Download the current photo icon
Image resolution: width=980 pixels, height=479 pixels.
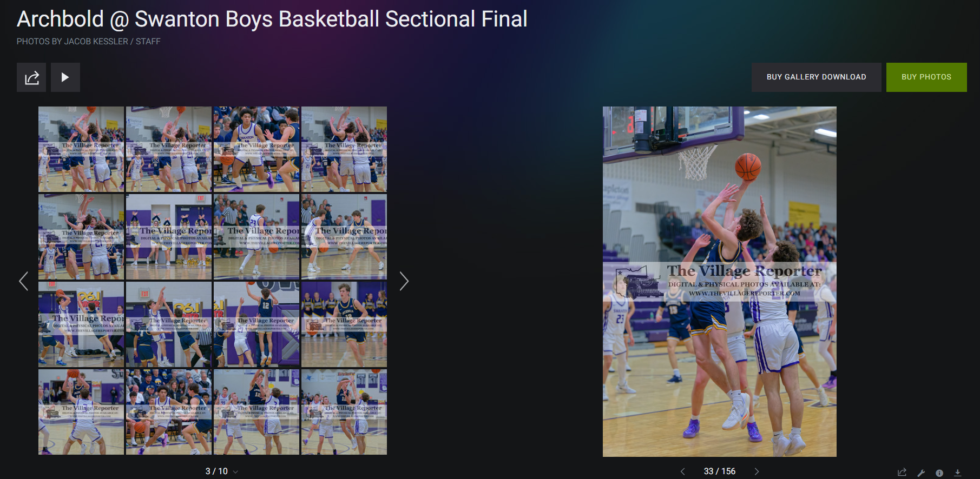click(x=958, y=473)
